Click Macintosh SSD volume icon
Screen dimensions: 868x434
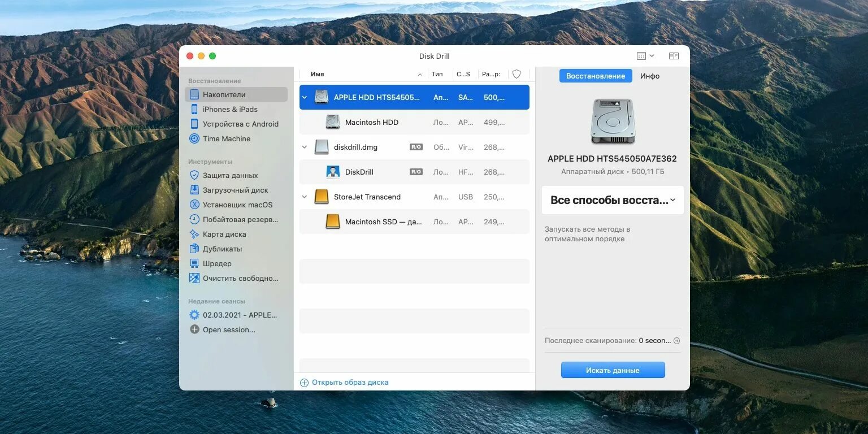point(333,222)
